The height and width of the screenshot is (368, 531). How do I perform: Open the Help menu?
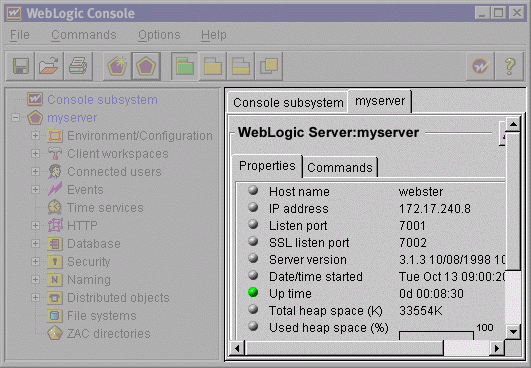214,35
